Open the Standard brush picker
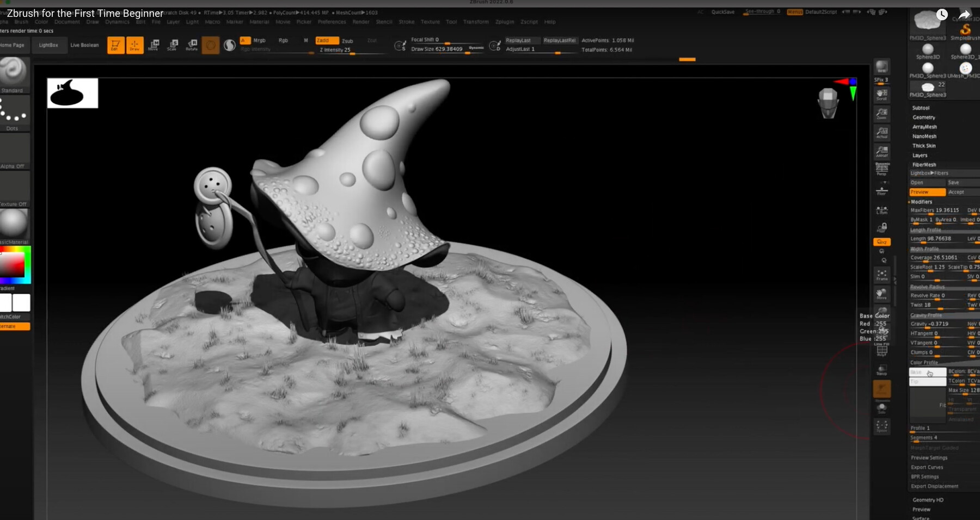The height and width of the screenshot is (520, 980). [14, 74]
